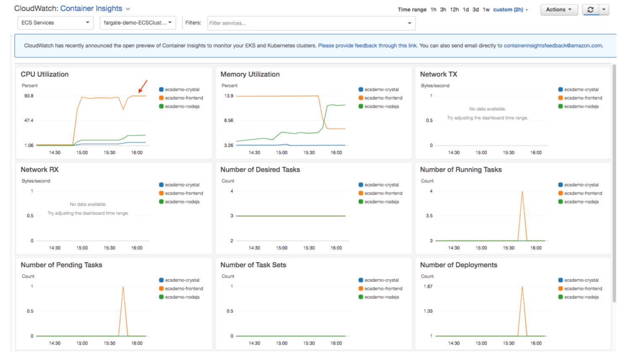The width and height of the screenshot is (630, 364).
Task: Click green ecsdemo-nodejs swatch in Network TX
Action: point(560,106)
